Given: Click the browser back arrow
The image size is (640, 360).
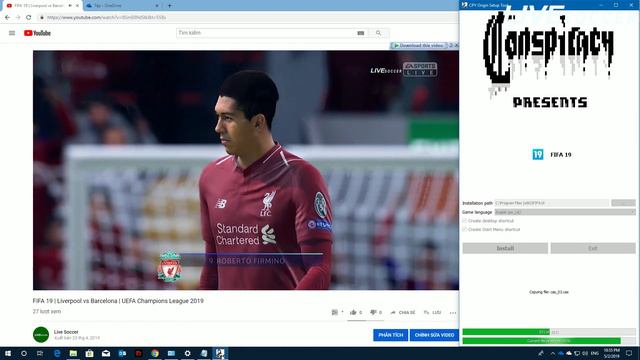Looking at the screenshot, I should [7, 18].
